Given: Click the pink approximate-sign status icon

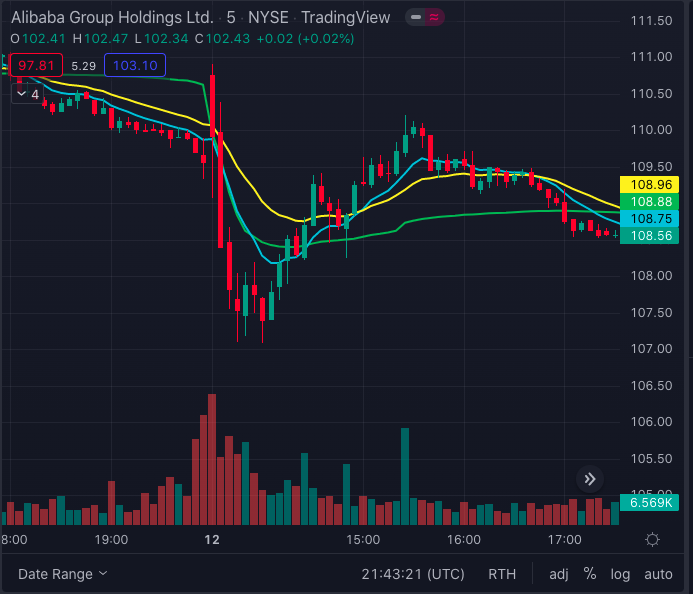Looking at the screenshot, I should point(434,17).
